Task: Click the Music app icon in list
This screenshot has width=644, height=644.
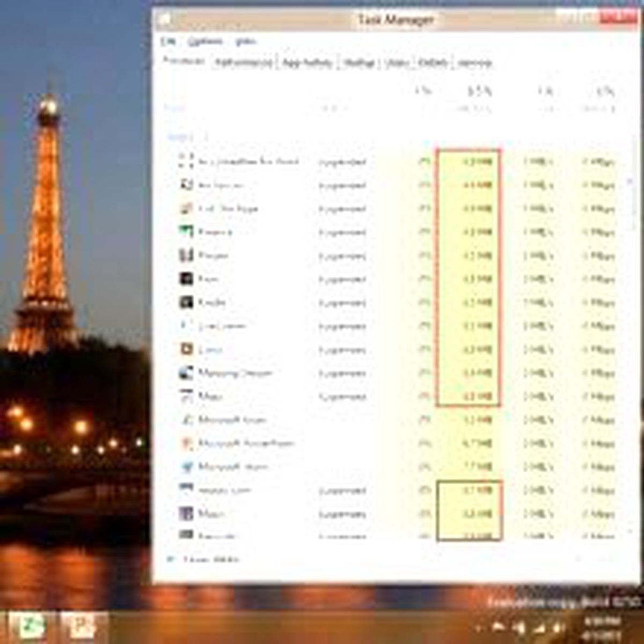Action: click(x=186, y=514)
